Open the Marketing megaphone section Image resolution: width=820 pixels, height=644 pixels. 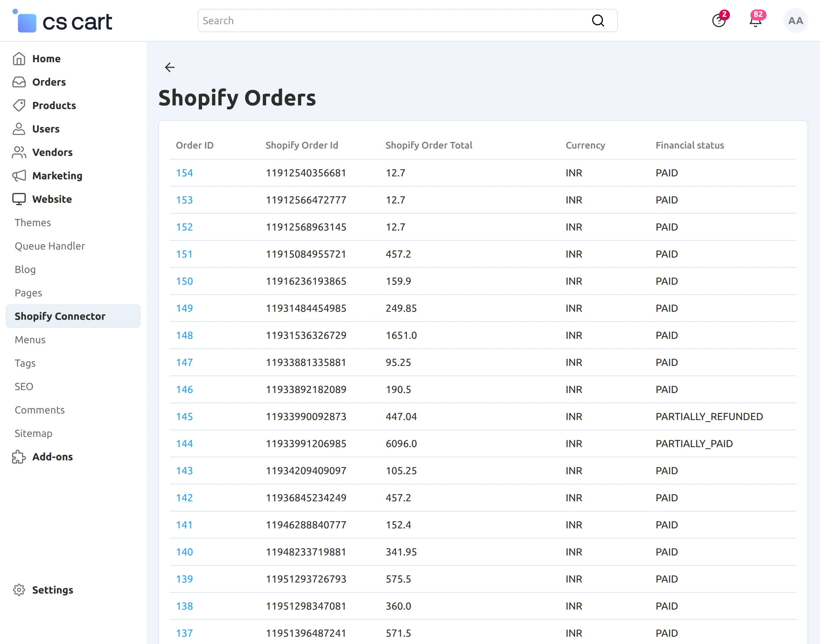57,176
